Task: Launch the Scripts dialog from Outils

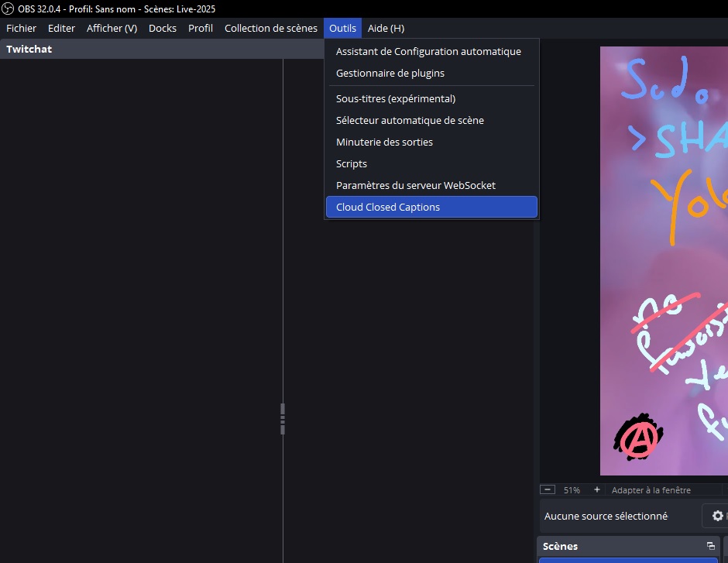Action: coord(351,163)
